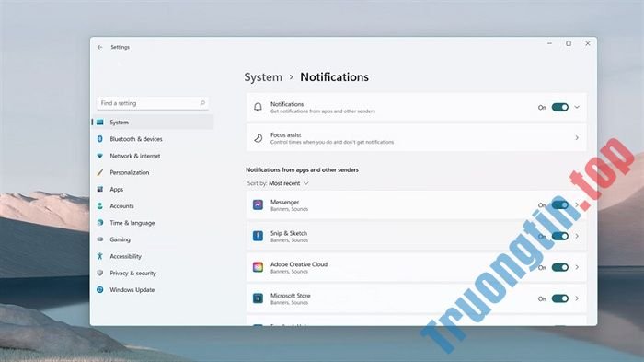644x362 pixels.
Task: Open Messenger settings via its chevron
Action: coord(577,204)
